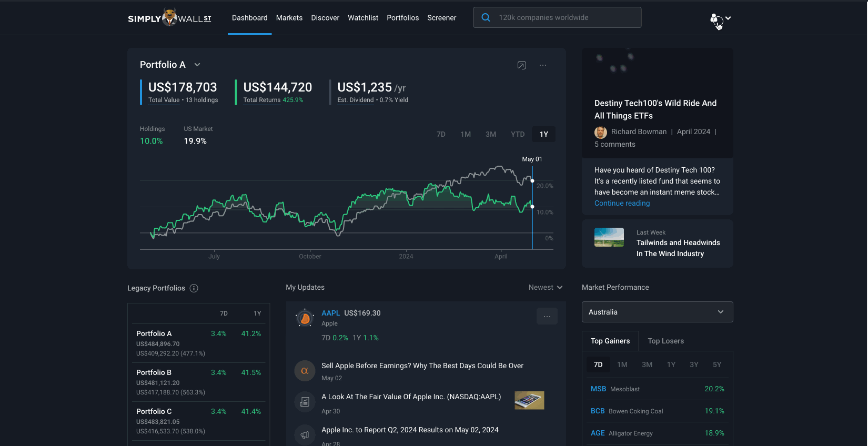Viewport: 868px width, 446px height.
Task: Select the 3M chart range
Action: 491,134
